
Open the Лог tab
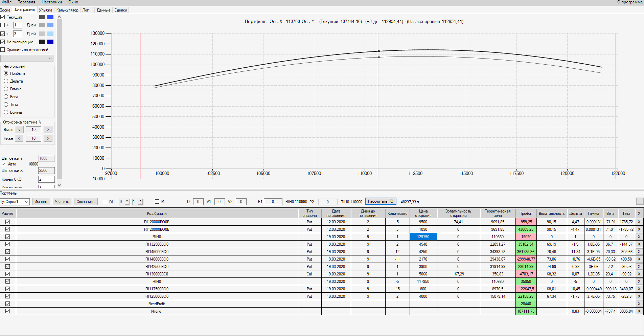tap(86, 10)
